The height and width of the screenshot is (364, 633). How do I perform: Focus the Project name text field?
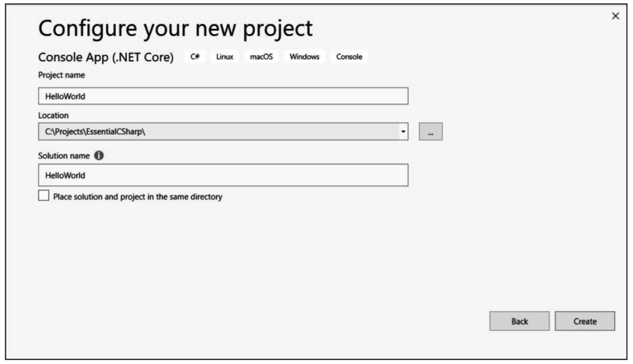click(223, 96)
